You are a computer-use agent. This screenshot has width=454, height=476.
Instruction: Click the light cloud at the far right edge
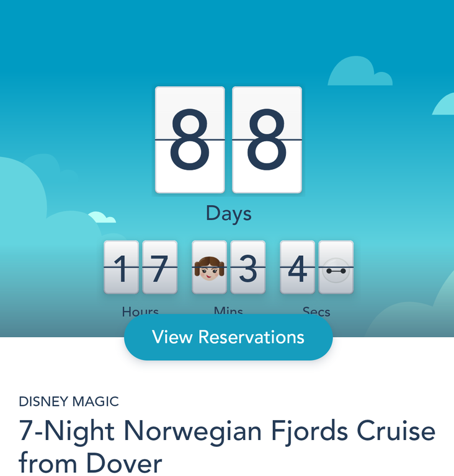(x=445, y=105)
